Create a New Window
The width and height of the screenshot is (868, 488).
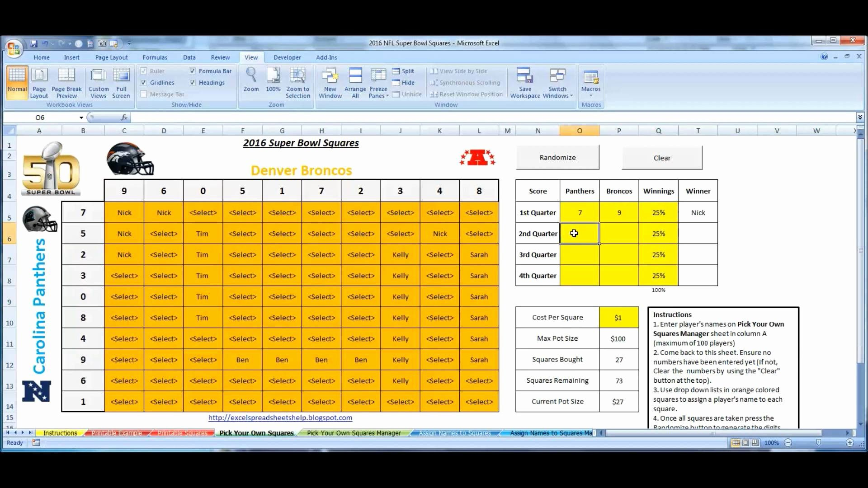pyautogui.click(x=330, y=82)
